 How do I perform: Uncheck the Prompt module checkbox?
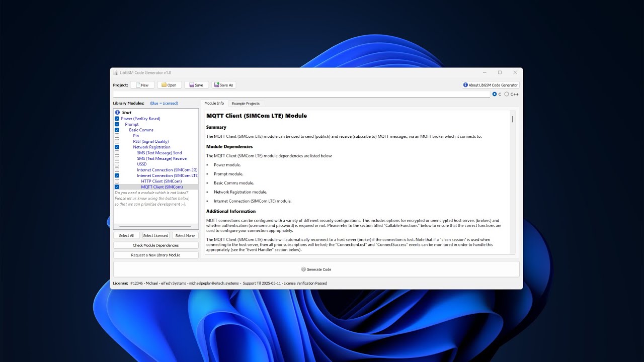tap(117, 124)
